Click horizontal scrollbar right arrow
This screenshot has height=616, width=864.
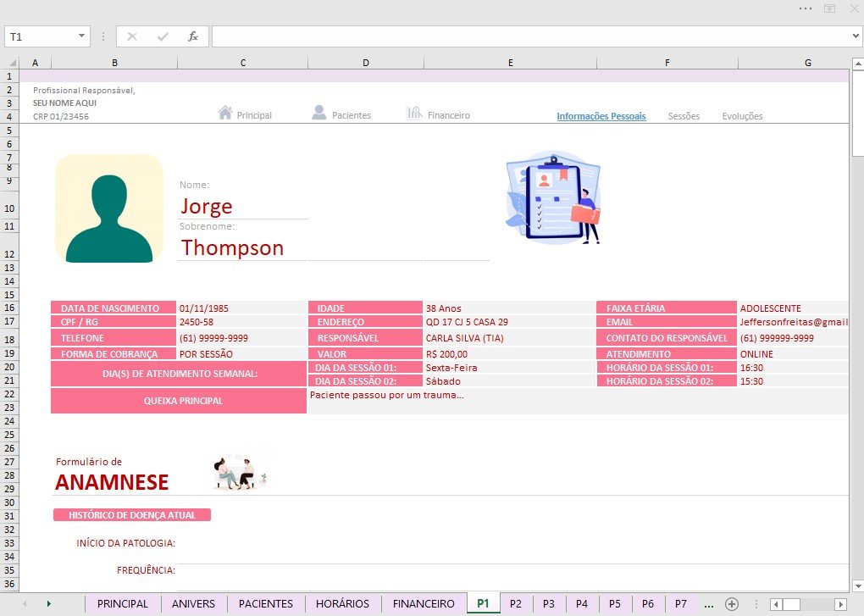841,604
